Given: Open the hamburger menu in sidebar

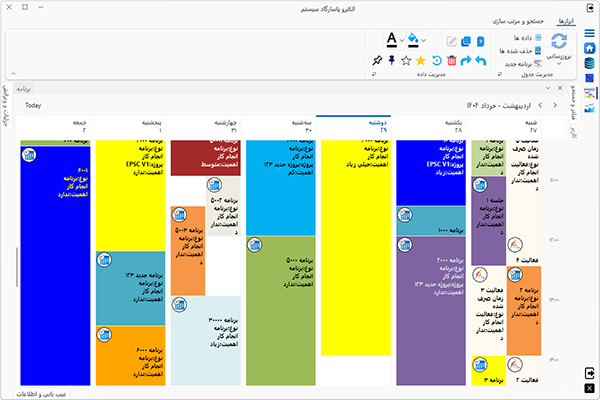Looking at the screenshot, I should pyautogui.click(x=589, y=33).
